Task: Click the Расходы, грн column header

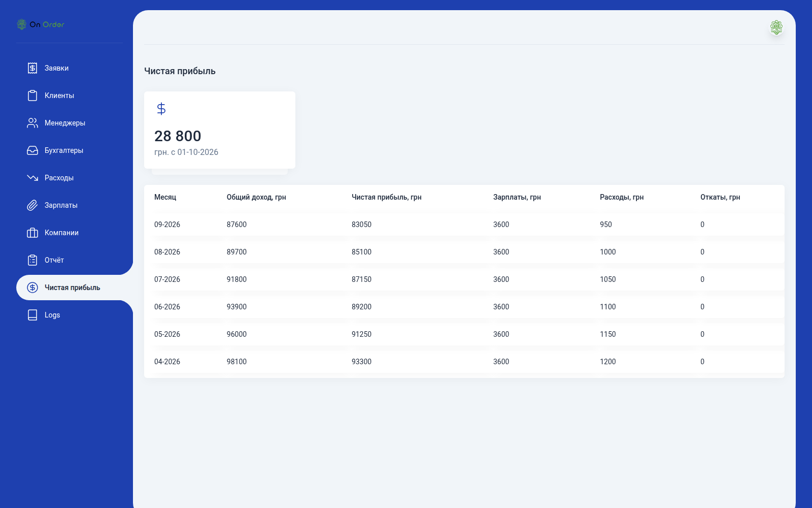Action: [622, 197]
